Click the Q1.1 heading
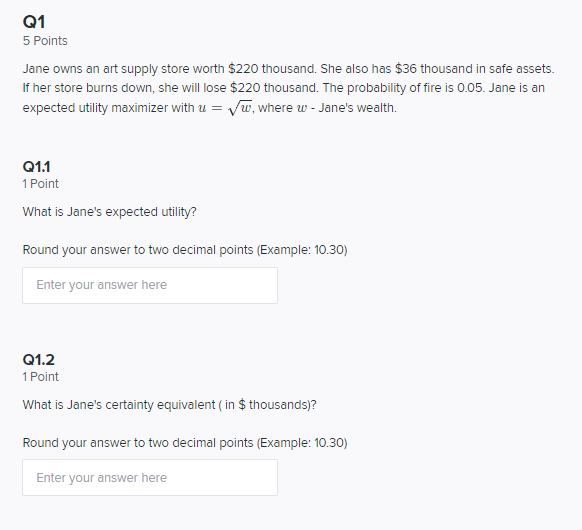 36,167
